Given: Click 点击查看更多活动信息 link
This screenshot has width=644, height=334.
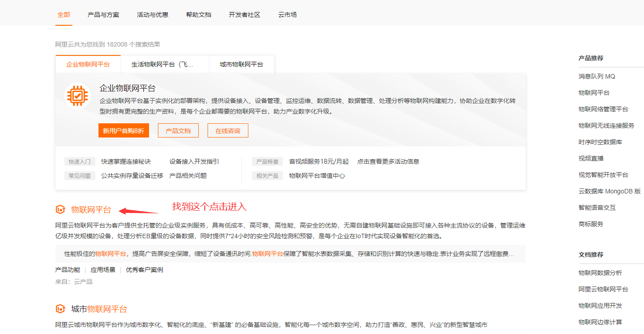Looking at the screenshot, I should (x=388, y=161).
